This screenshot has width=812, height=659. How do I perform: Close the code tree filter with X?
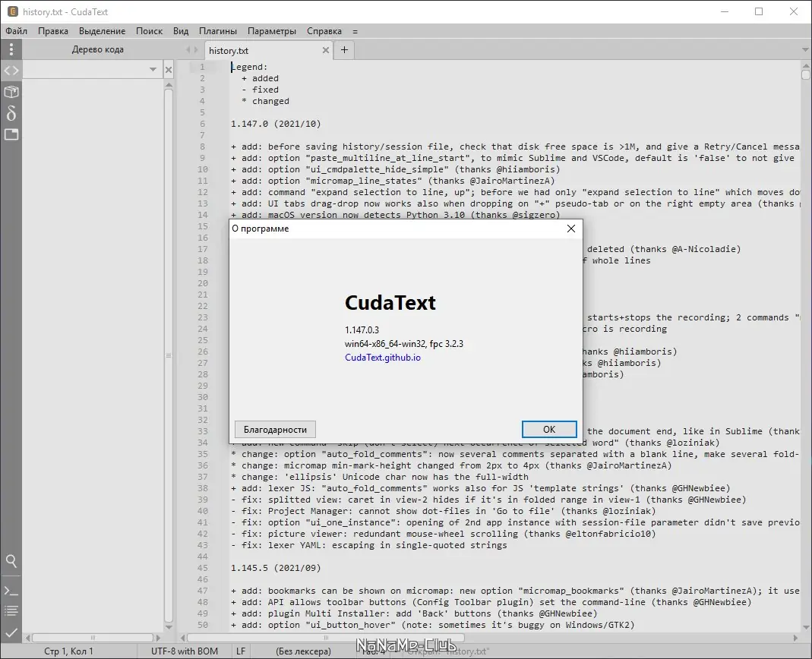169,69
